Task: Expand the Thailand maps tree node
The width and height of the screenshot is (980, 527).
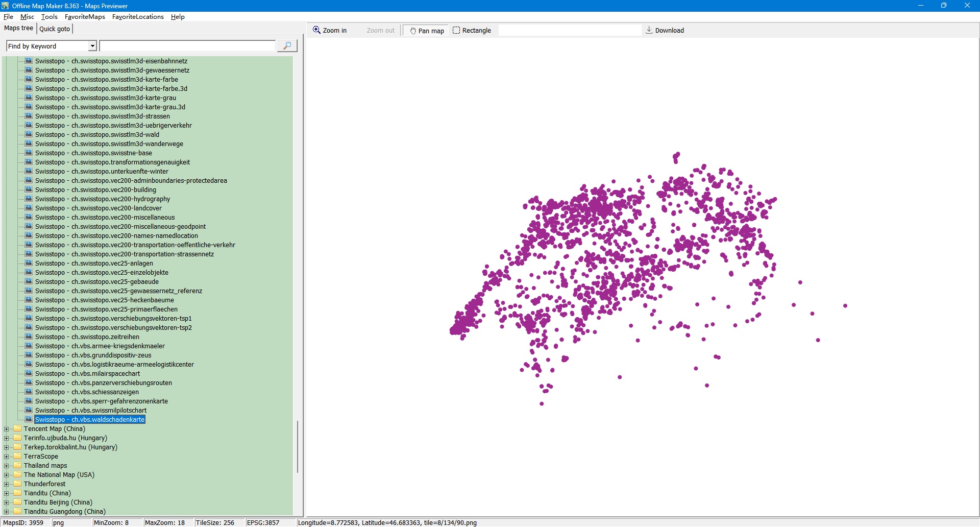Action: point(6,466)
